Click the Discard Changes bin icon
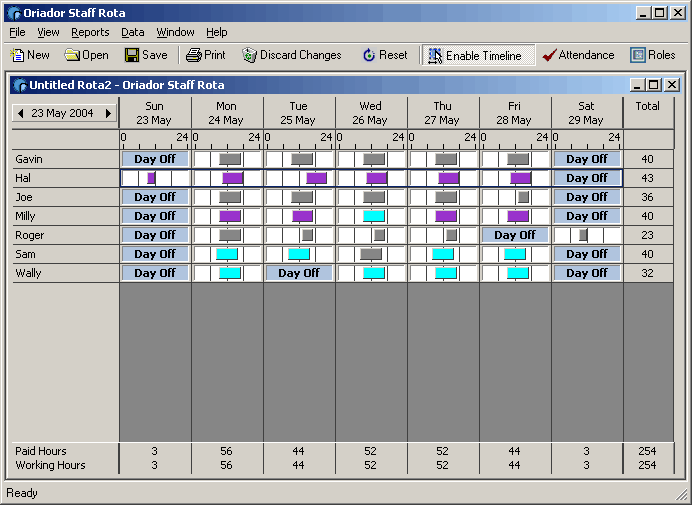The width and height of the screenshot is (692, 505). coord(249,55)
